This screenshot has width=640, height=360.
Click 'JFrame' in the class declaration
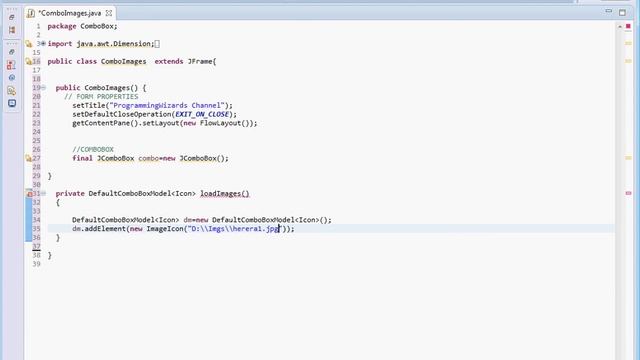(x=200, y=62)
